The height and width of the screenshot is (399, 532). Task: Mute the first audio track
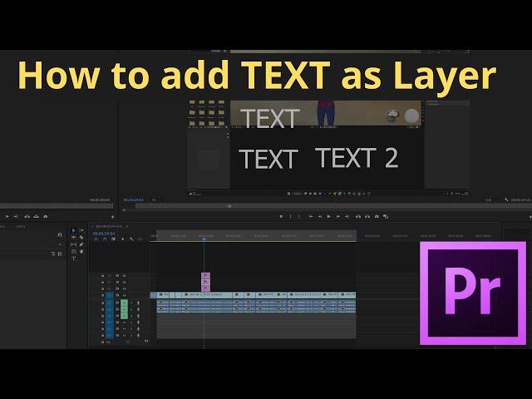[x=125, y=303]
